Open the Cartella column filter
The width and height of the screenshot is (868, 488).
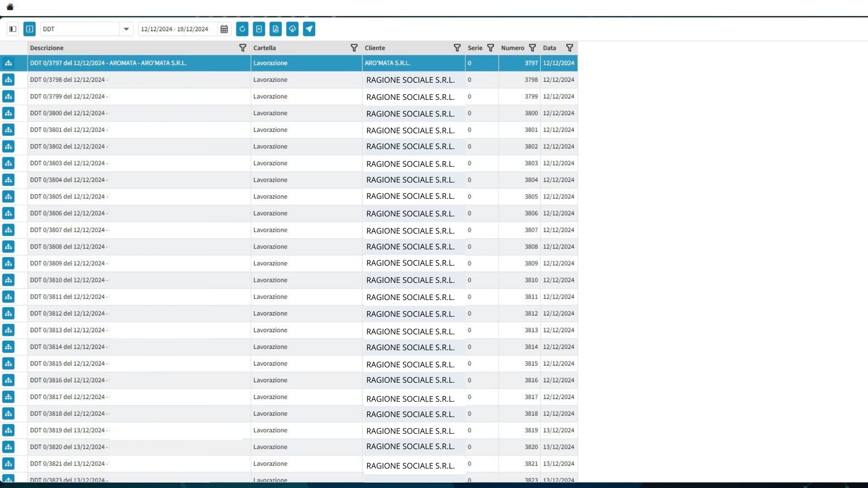(x=354, y=48)
